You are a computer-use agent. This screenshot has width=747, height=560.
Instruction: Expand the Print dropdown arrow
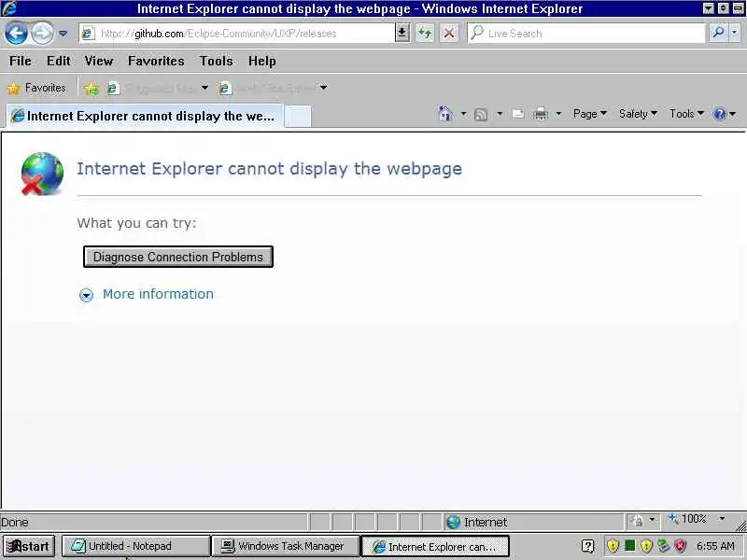click(558, 114)
